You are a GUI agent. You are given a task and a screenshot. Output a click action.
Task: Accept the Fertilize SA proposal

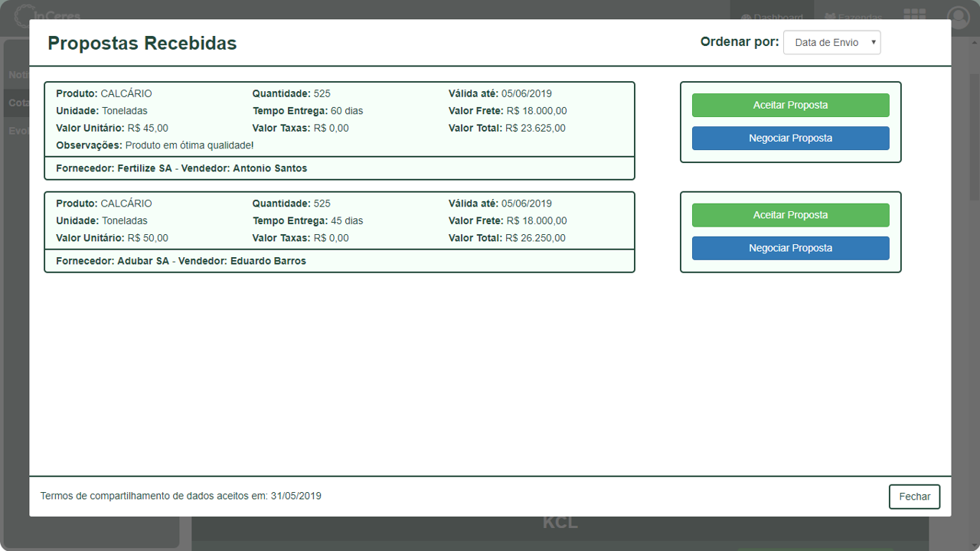(790, 105)
